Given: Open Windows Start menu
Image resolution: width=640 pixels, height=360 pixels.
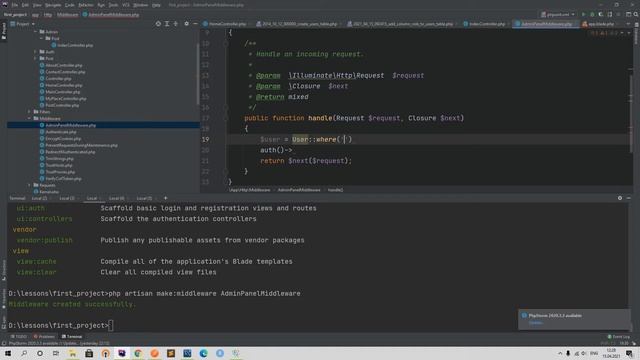Looking at the screenshot, I should point(8,353).
